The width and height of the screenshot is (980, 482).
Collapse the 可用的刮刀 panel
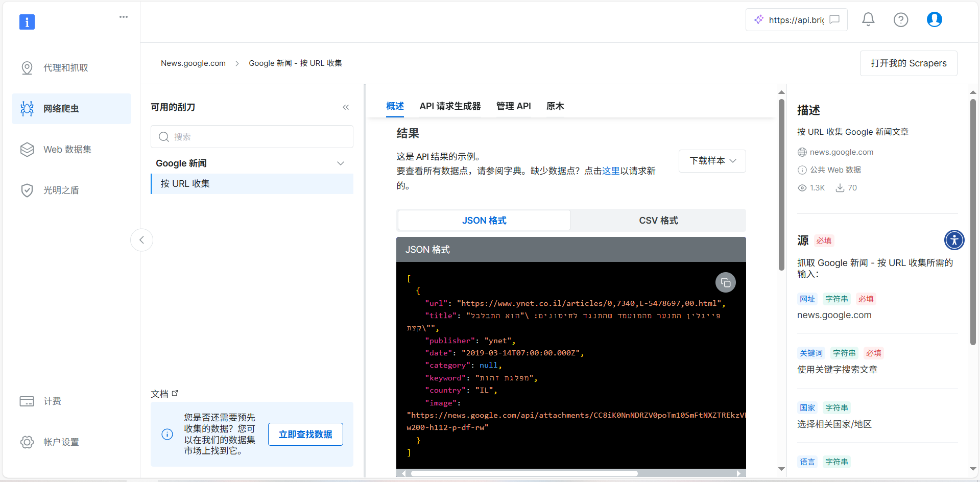tap(346, 107)
